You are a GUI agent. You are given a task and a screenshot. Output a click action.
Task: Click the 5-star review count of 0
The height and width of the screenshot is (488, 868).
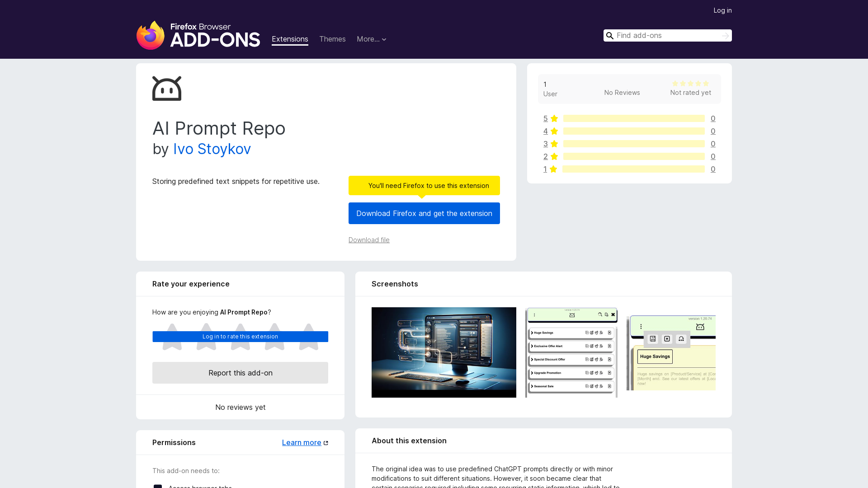coord(713,118)
